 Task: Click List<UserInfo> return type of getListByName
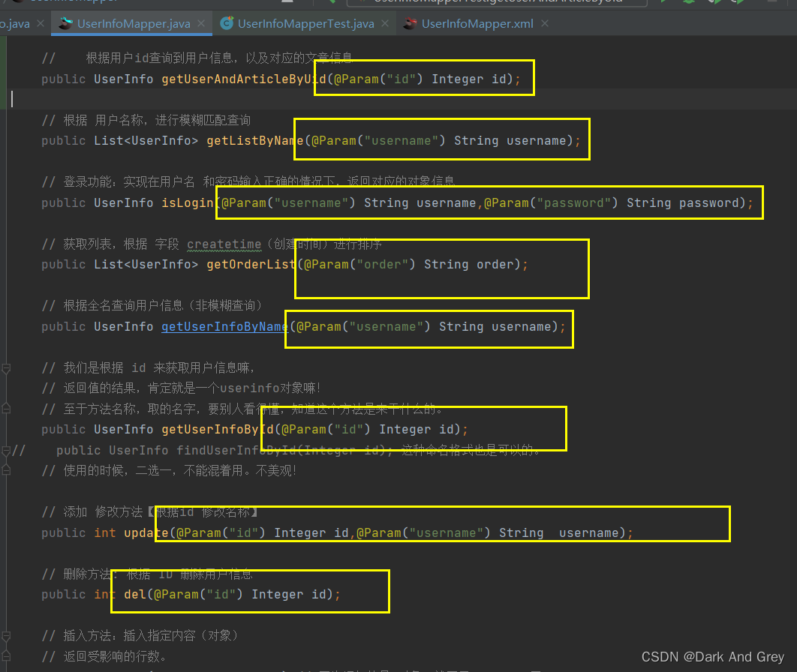pyautogui.click(x=146, y=141)
